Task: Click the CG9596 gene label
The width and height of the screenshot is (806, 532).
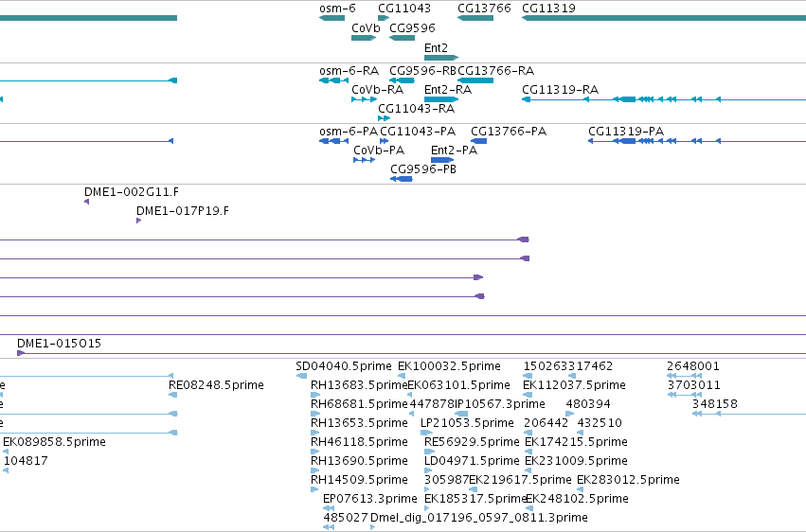Action: tap(412, 27)
